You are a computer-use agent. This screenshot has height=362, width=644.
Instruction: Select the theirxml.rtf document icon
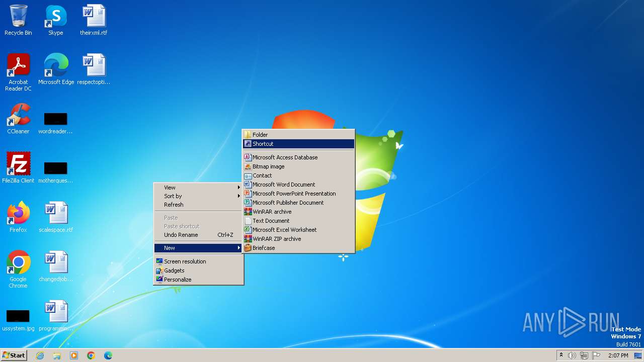coord(94,20)
